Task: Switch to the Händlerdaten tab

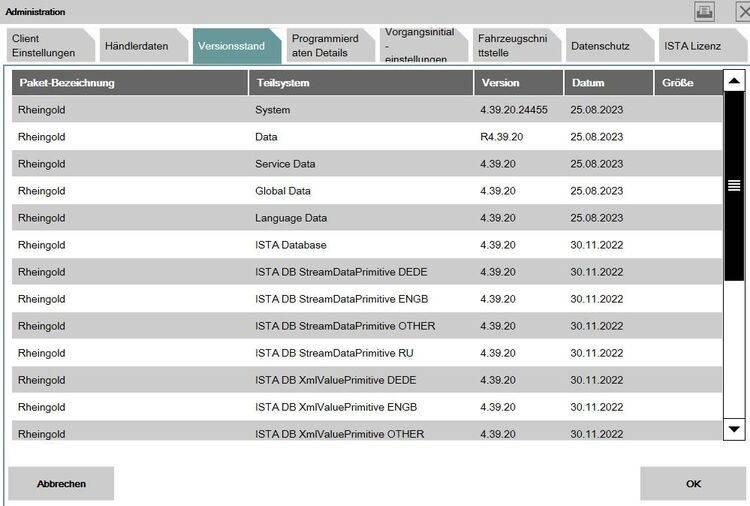Action: 143,45
